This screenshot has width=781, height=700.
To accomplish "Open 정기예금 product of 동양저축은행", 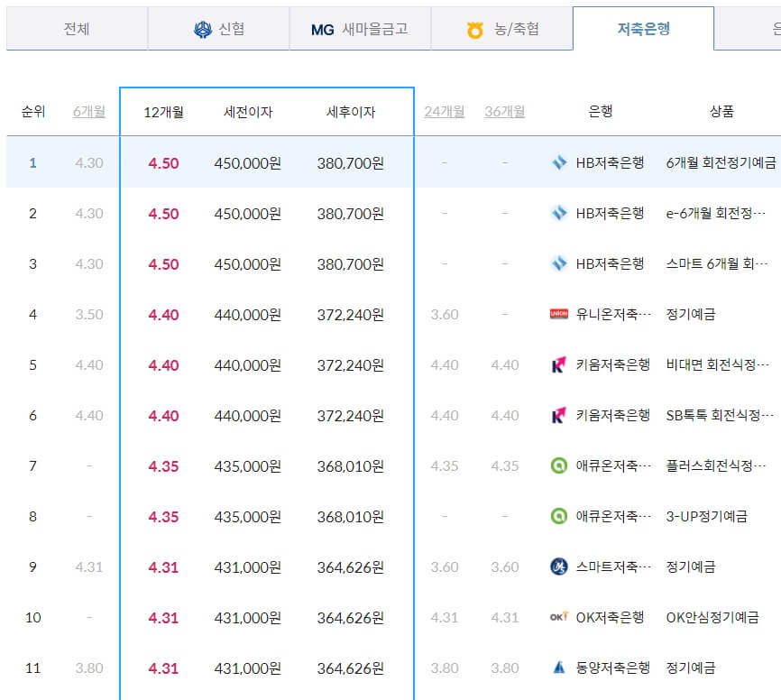I will [x=691, y=668].
